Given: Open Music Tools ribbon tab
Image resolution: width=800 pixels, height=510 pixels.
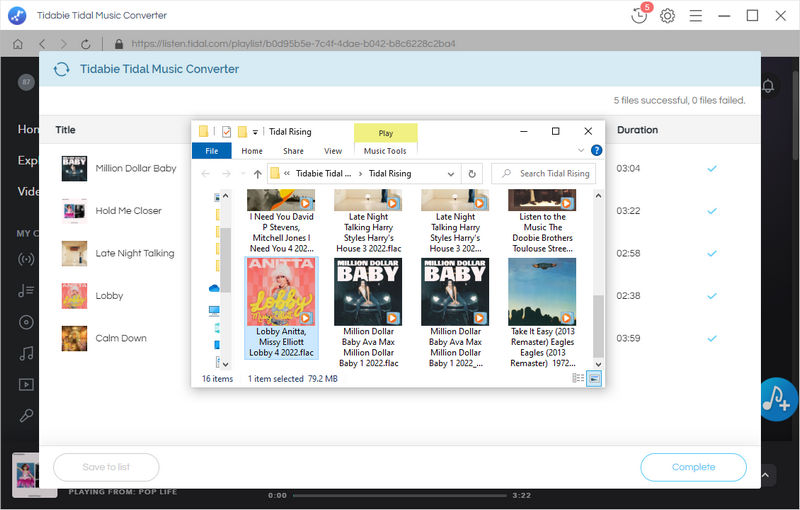Looking at the screenshot, I should coord(385,151).
